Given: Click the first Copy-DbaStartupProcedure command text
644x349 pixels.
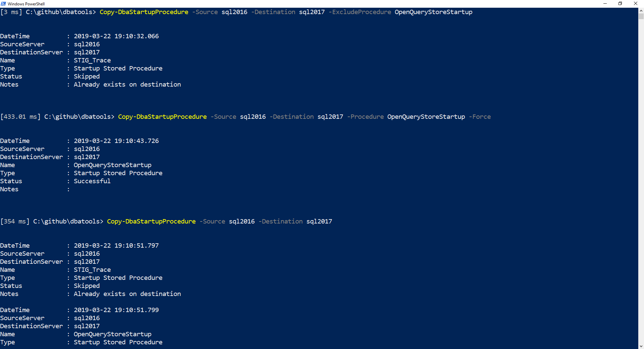Looking at the screenshot, I should click(x=144, y=12).
